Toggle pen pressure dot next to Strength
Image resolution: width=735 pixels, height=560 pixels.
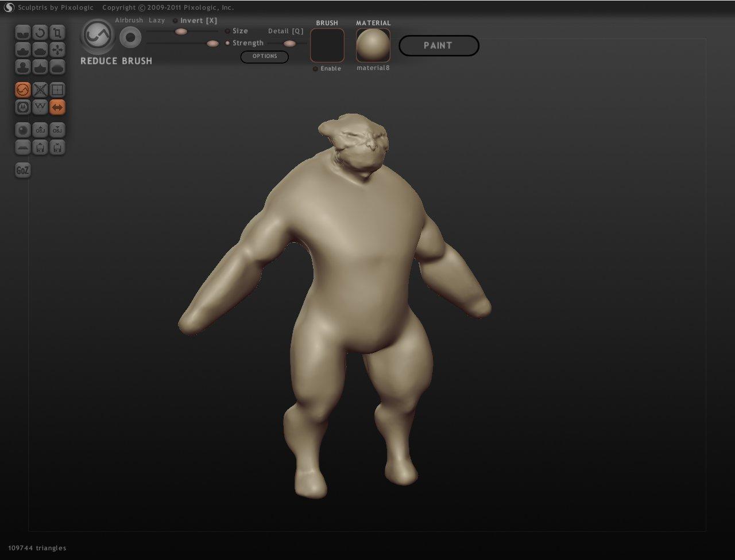click(x=227, y=43)
